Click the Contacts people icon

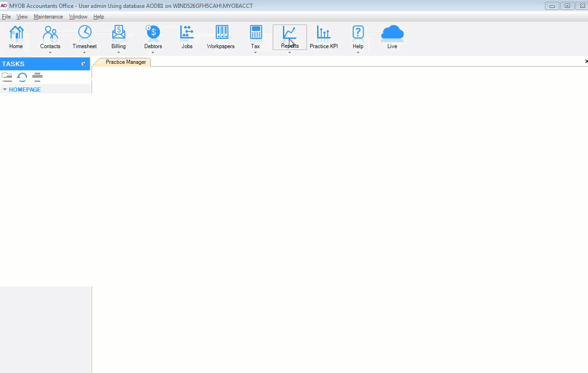pyautogui.click(x=50, y=33)
